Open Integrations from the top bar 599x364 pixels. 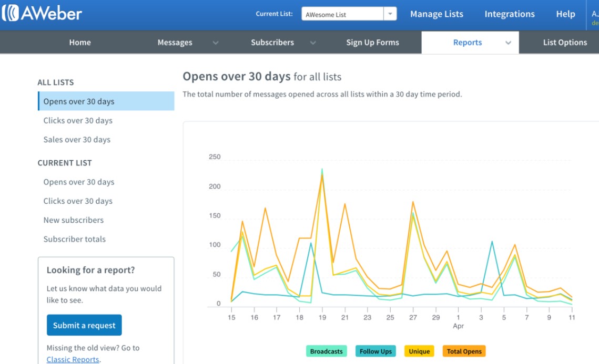tap(509, 14)
